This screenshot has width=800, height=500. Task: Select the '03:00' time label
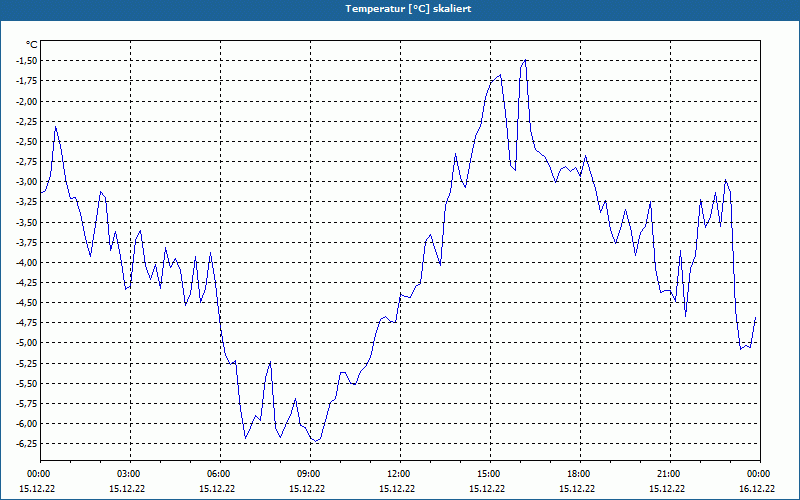click(x=131, y=474)
